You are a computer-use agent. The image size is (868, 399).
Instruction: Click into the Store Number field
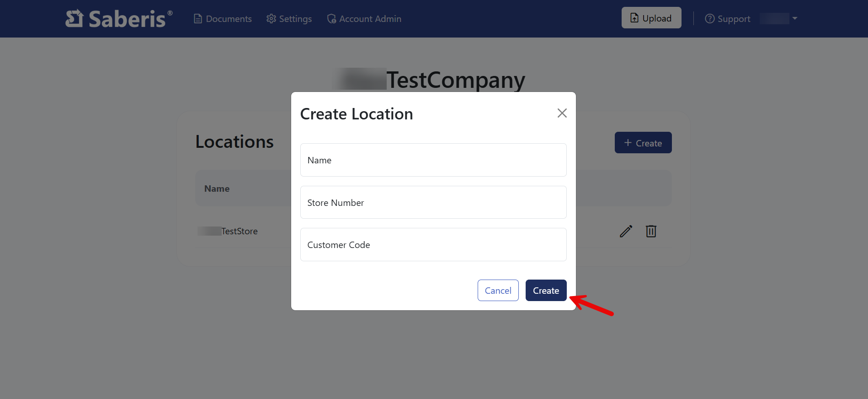point(433,202)
